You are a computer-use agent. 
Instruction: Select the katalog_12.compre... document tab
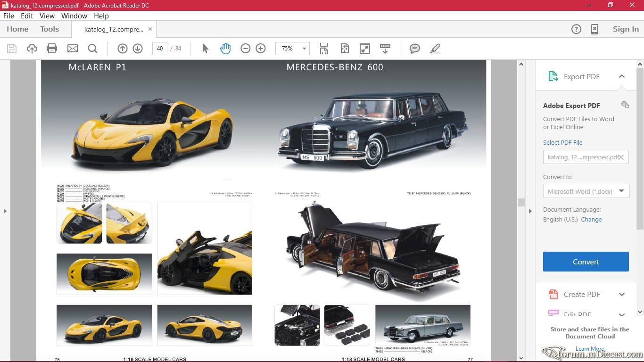(x=114, y=29)
